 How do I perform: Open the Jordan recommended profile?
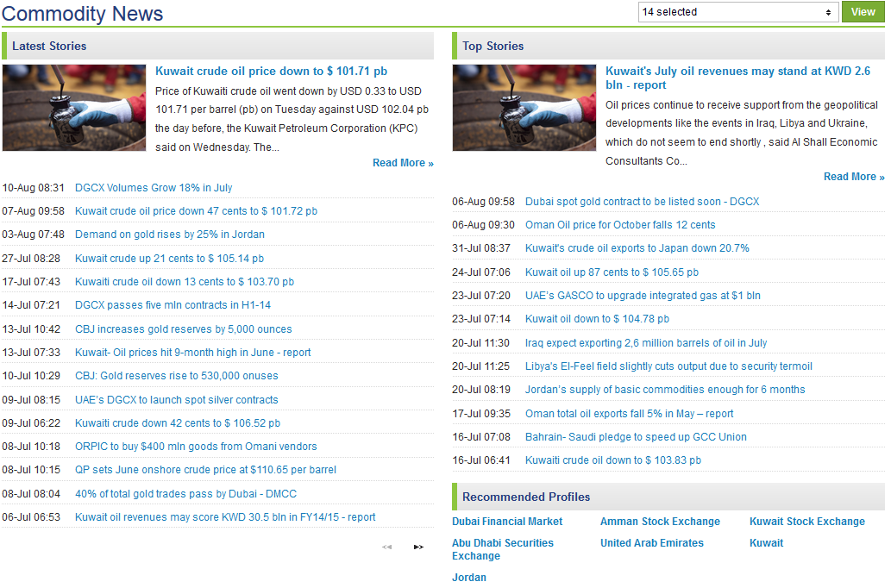click(469, 577)
